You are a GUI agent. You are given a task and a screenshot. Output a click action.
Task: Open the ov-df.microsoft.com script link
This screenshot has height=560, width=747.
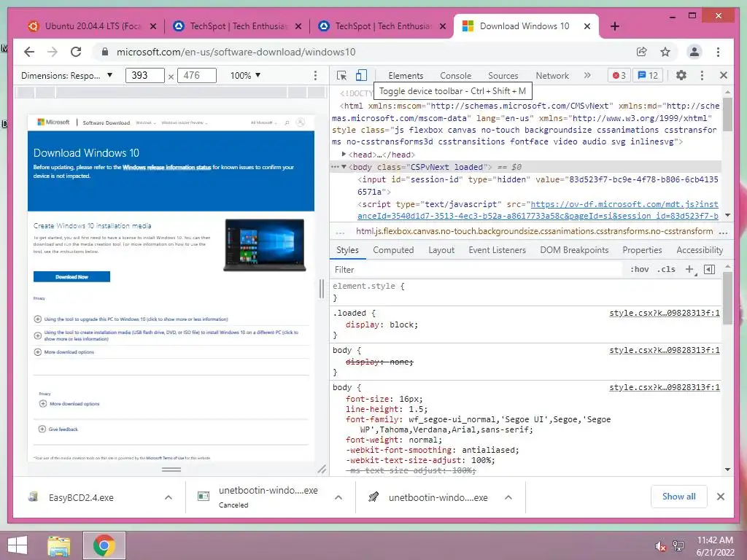538,210
